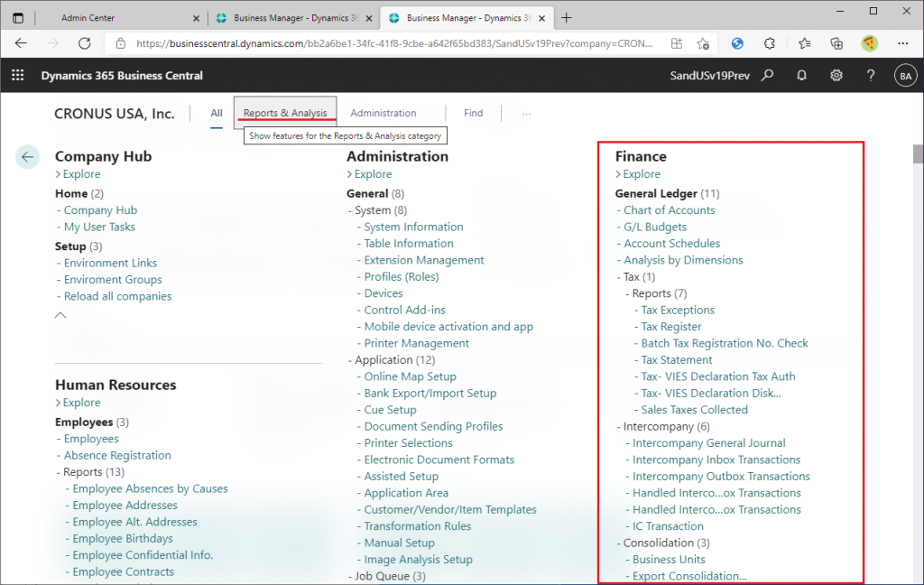Add this page to favorites star
The image size is (924, 585).
(703, 43)
